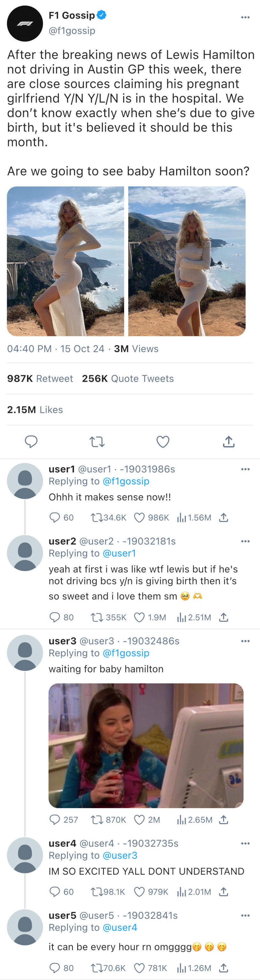View the 987K Retweet list
Viewport: 260px width, 980px height.
click(40, 379)
